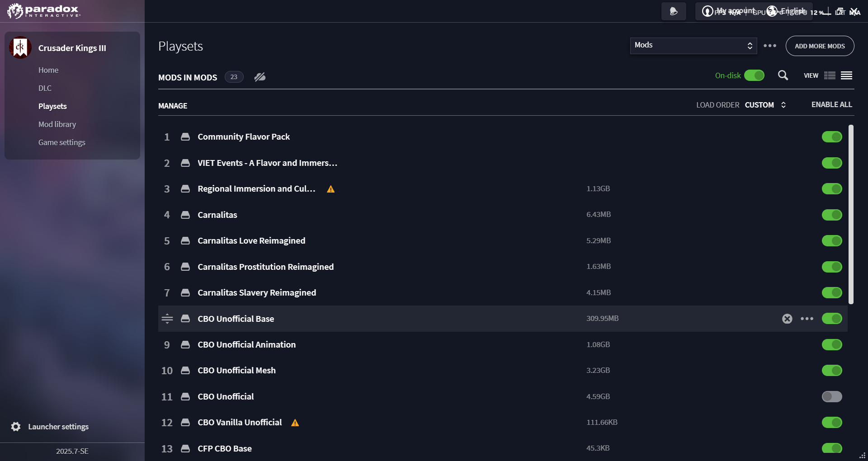Click the warning icon on Regional Immersion
868x461 pixels.
(331, 189)
